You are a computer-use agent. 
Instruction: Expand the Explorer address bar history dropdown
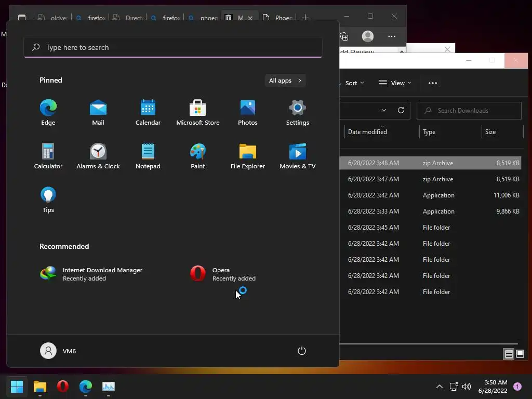(x=384, y=110)
